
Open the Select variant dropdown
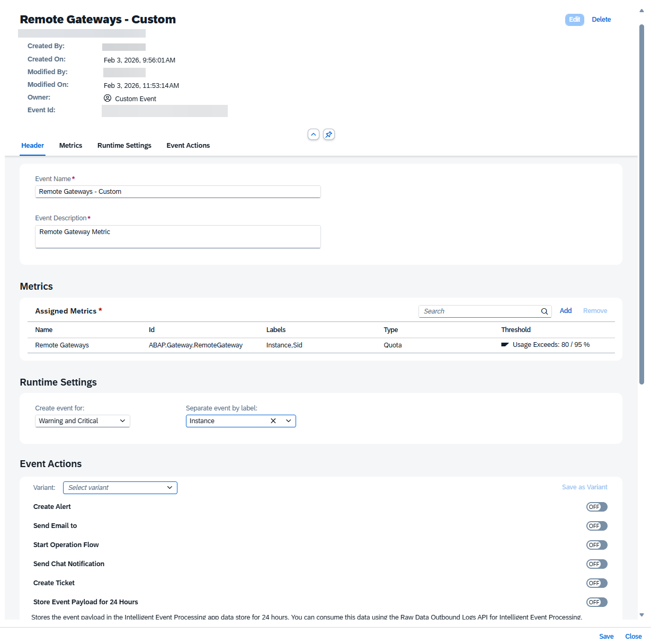point(120,488)
